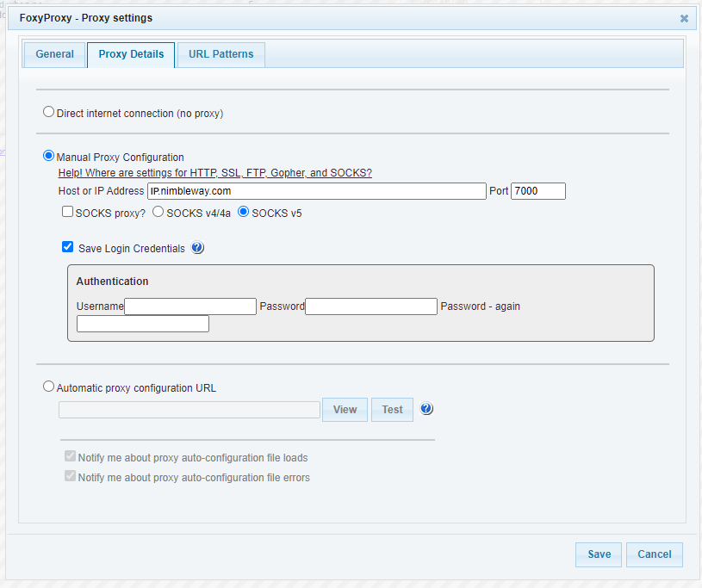
Task: Choose Manual Proxy Configuration option
Action: pos(48,157)
